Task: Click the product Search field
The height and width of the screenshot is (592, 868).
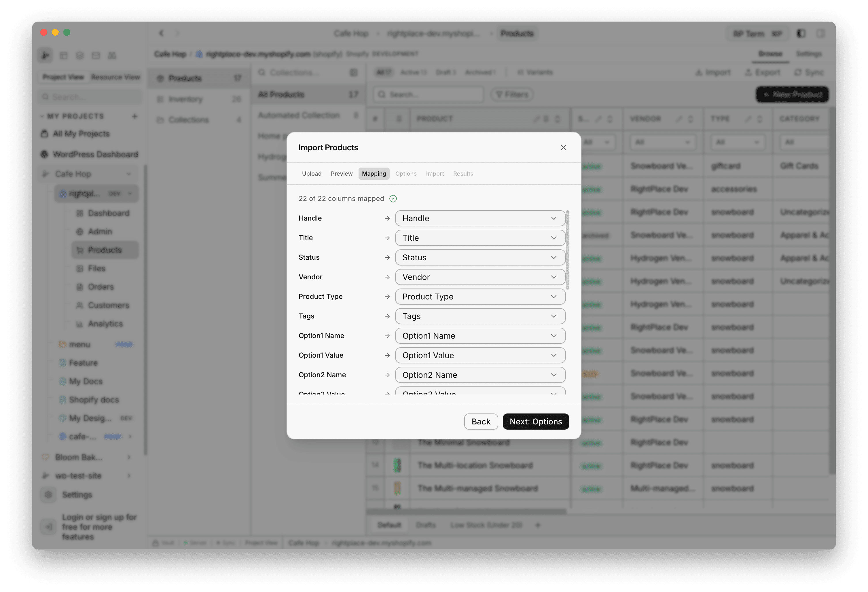Action: click(428, 94)
